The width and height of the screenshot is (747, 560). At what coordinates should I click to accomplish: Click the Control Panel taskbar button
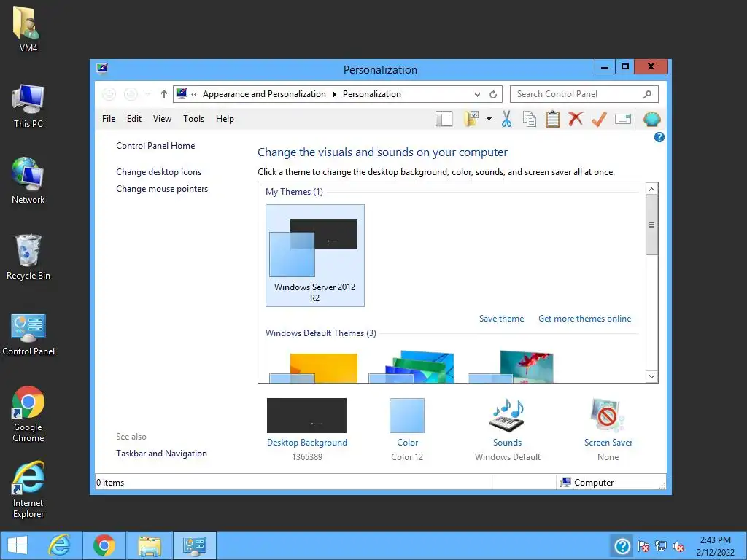[x=194, y=545]
